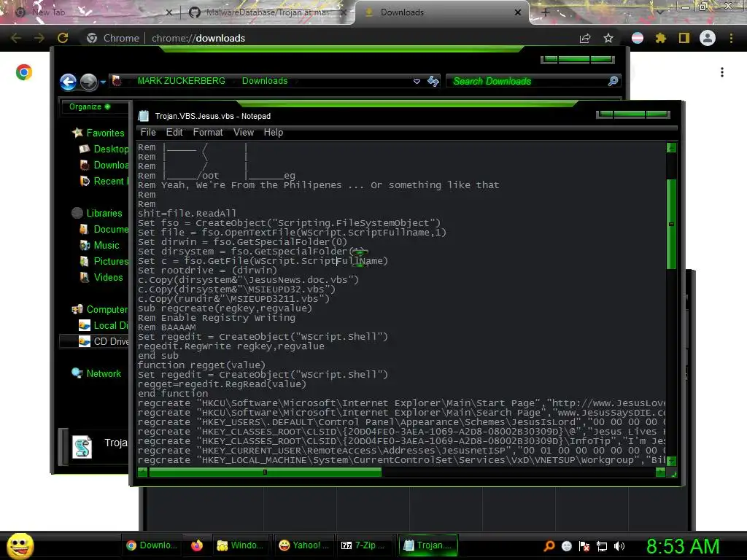Select Favorites in the navigation pane
This screenshot has height=560, width=747.
pos(98,133)
